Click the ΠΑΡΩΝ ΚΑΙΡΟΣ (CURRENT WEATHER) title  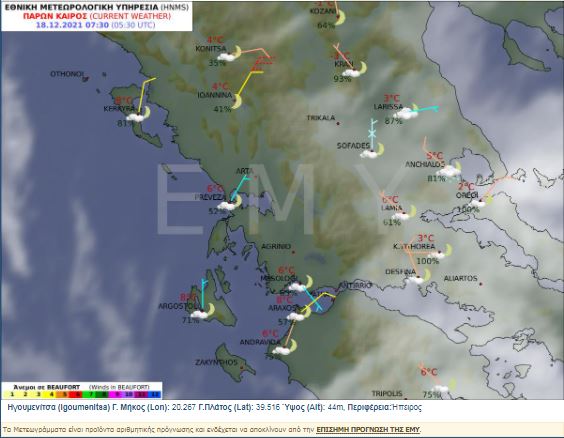97,16
